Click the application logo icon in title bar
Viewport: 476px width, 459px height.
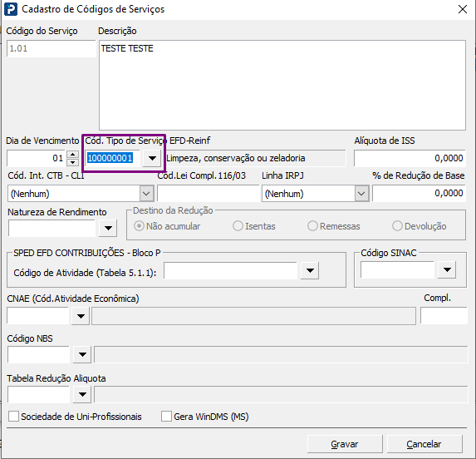11,9
